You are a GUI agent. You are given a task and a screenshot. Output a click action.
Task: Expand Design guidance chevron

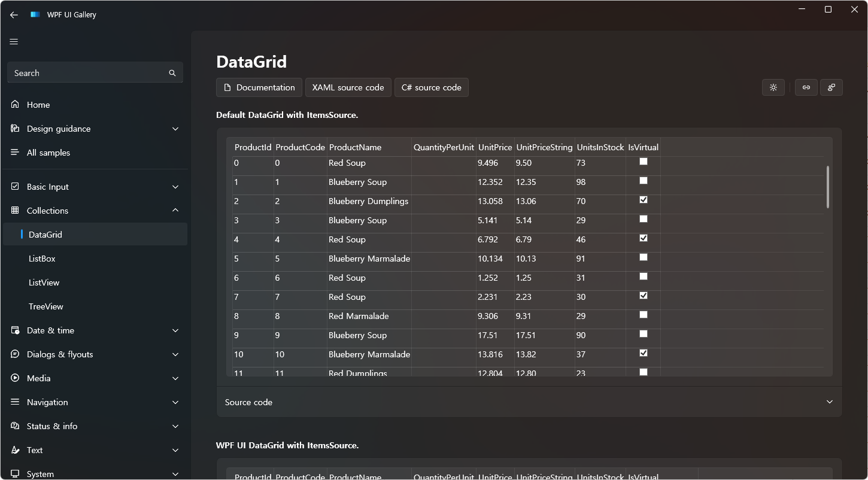[175, 129]
